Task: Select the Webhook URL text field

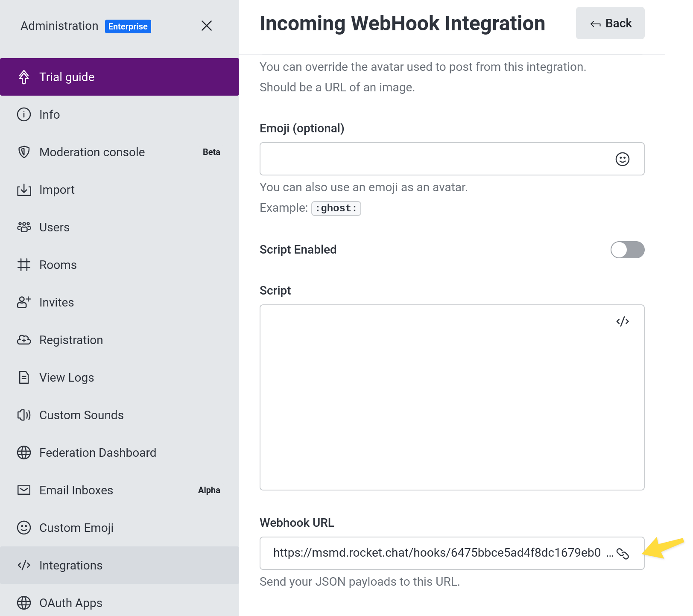Action: coord(436,553)
